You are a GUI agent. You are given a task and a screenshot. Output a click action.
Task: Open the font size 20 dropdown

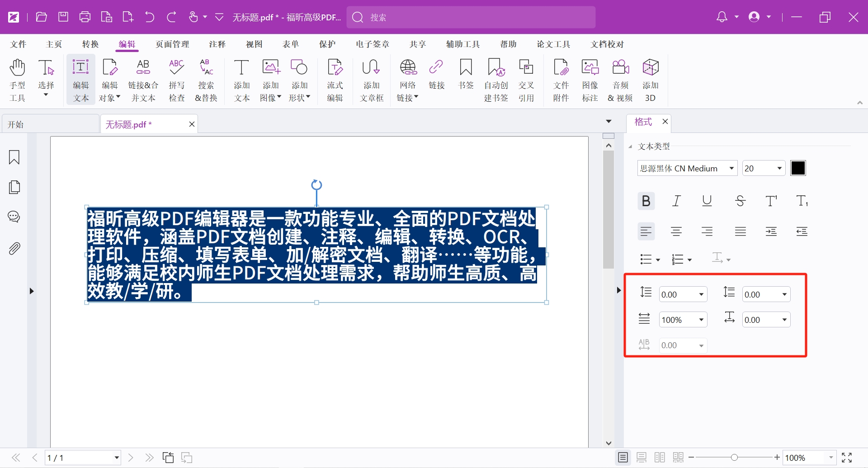(763, 168)
